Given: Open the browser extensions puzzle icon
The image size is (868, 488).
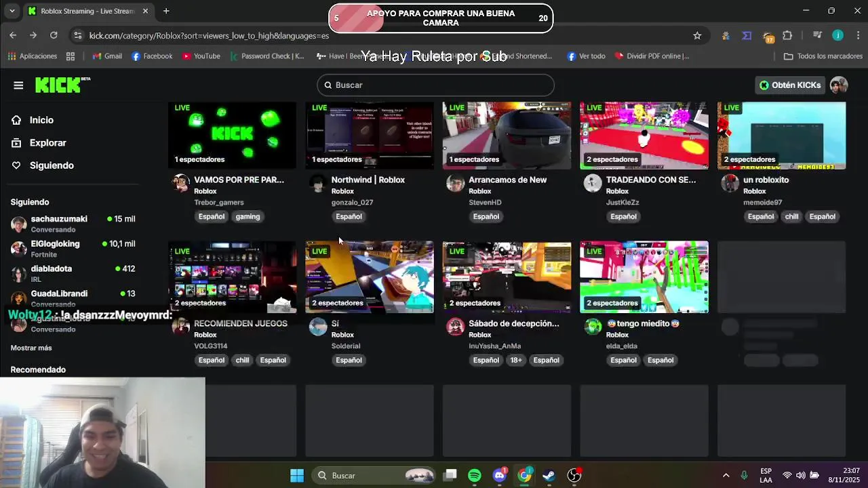Looking at the screenshot, I should point(787,35).
